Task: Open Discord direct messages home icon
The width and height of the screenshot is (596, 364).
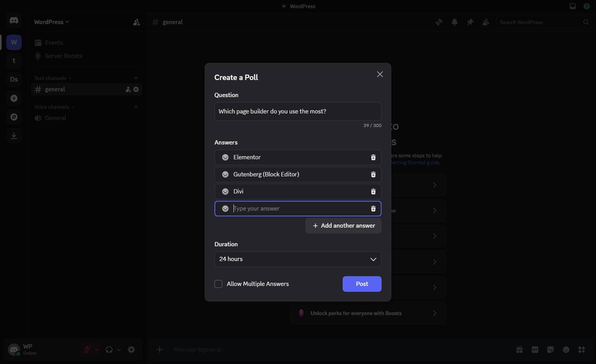Action: [14, 21]
